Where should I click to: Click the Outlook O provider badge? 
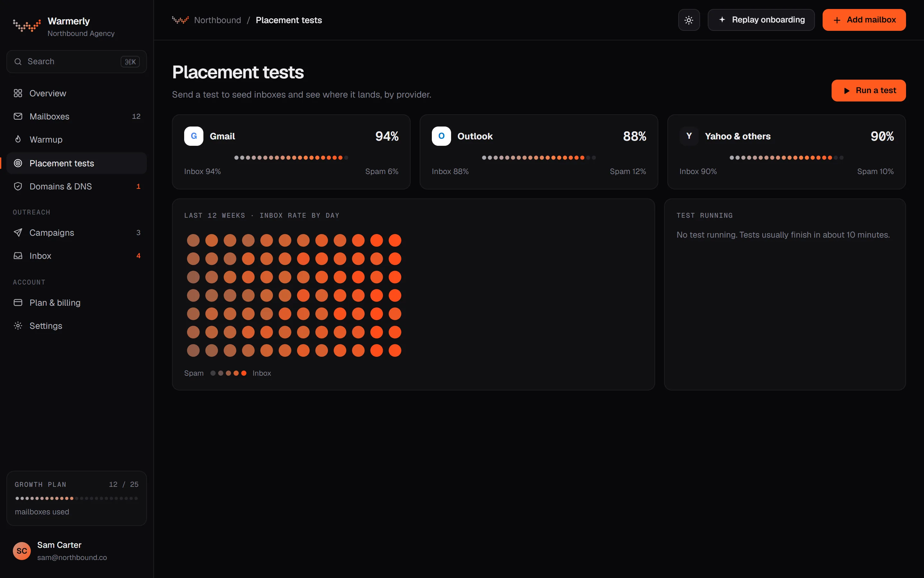click(441, 136)
